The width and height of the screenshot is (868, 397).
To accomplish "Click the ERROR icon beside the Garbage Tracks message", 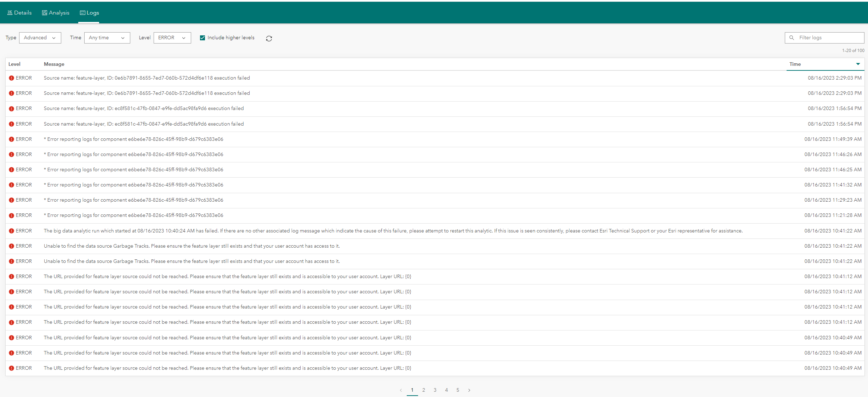I will click(12, 246).
